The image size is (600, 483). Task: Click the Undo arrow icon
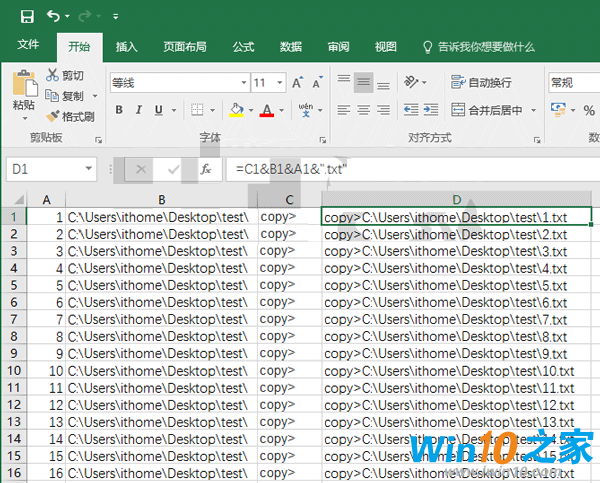53,16
